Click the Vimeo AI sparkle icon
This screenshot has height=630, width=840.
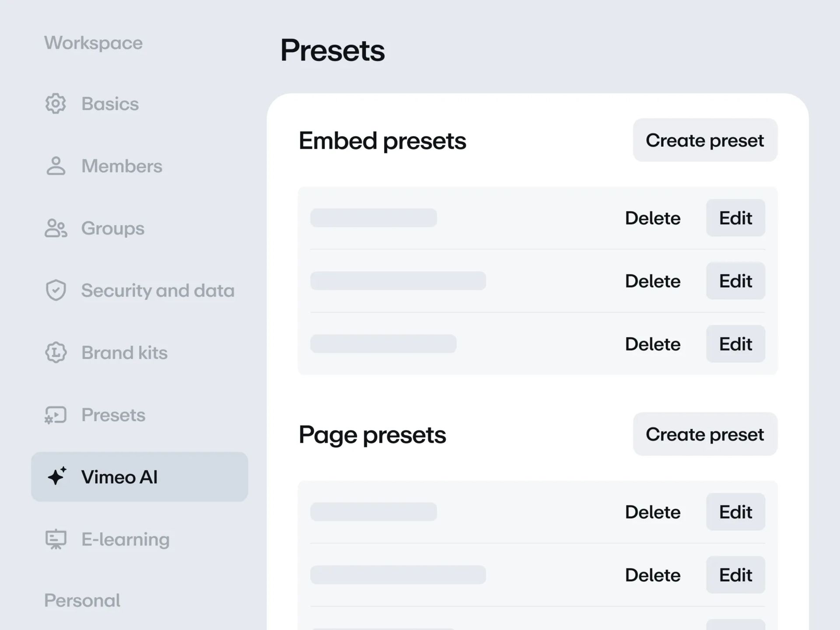pyautogui.click(x=57, y=476)
